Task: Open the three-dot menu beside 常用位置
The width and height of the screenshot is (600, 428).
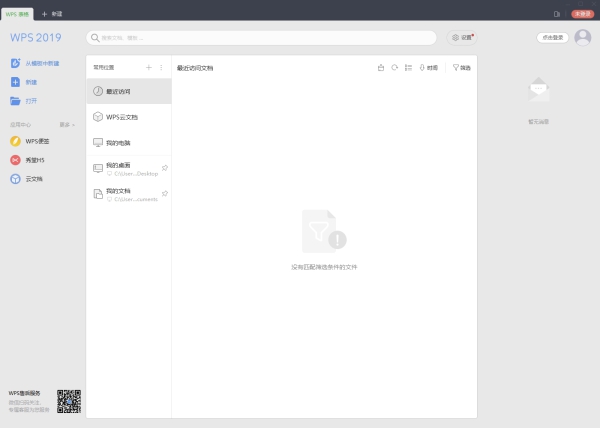Action: [x=161, y=68]
